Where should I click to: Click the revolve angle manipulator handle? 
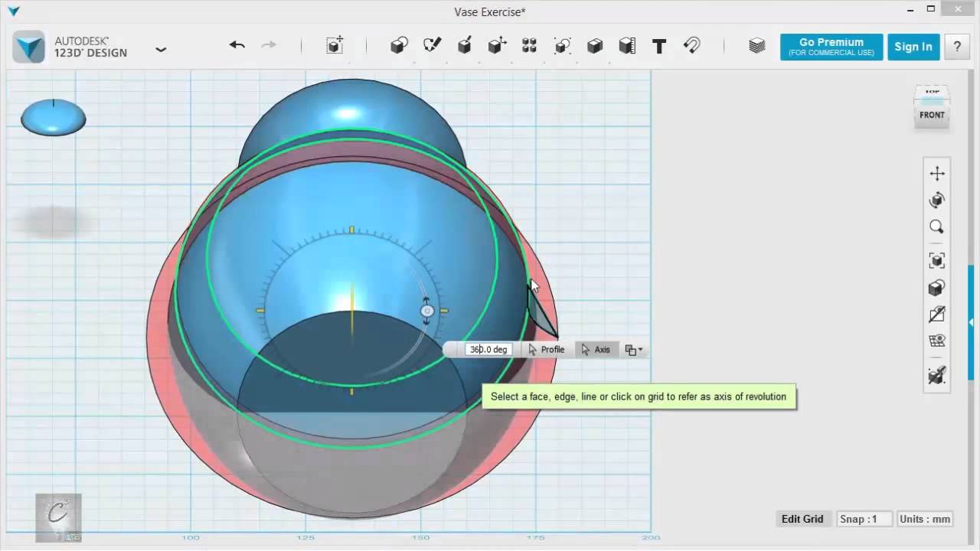tap(427, 311)
